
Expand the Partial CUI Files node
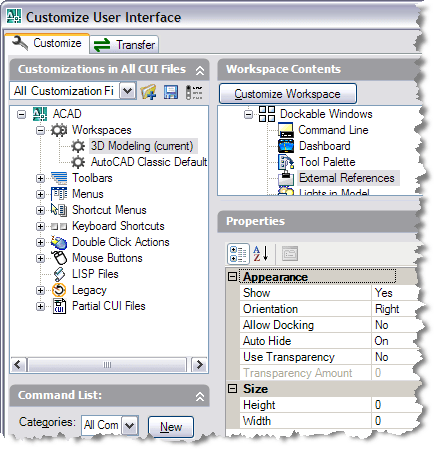[40, 306]
